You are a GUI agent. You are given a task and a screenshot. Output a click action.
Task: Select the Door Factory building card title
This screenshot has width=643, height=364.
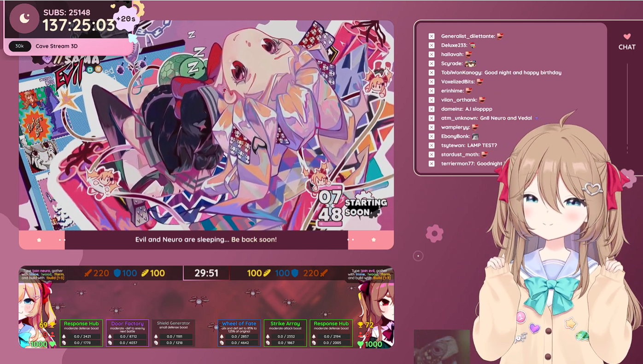[128, 324]
